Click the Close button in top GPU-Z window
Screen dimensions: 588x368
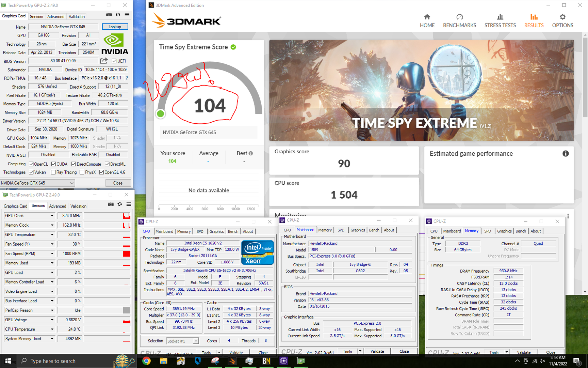click(118, 183)
